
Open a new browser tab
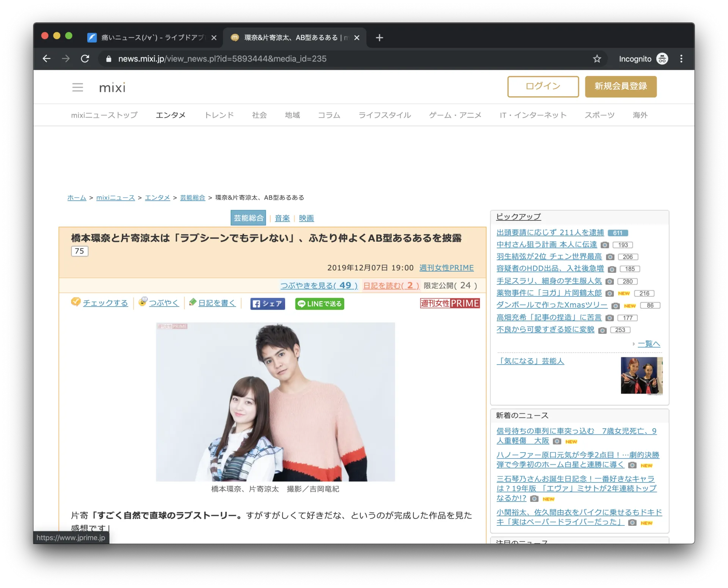(x=379, y=38)
